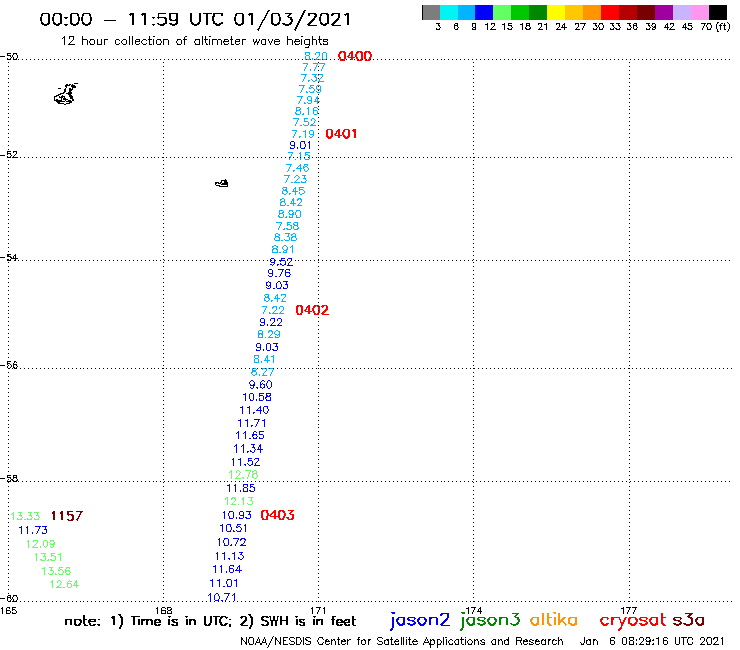Select the 0403 time stamp
Image resolution: width=740 pixels, height=650 pixels.
click(x=278, y=515)
